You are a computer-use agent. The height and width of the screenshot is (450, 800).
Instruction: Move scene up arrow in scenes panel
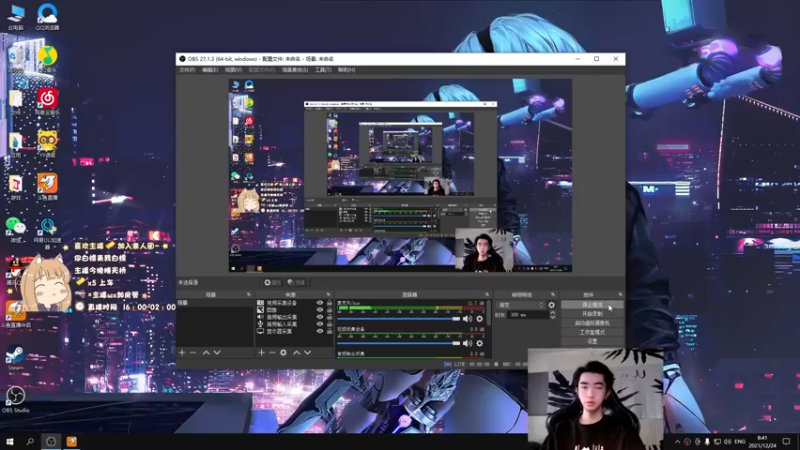pyautogui.click(x=206, y=353)
